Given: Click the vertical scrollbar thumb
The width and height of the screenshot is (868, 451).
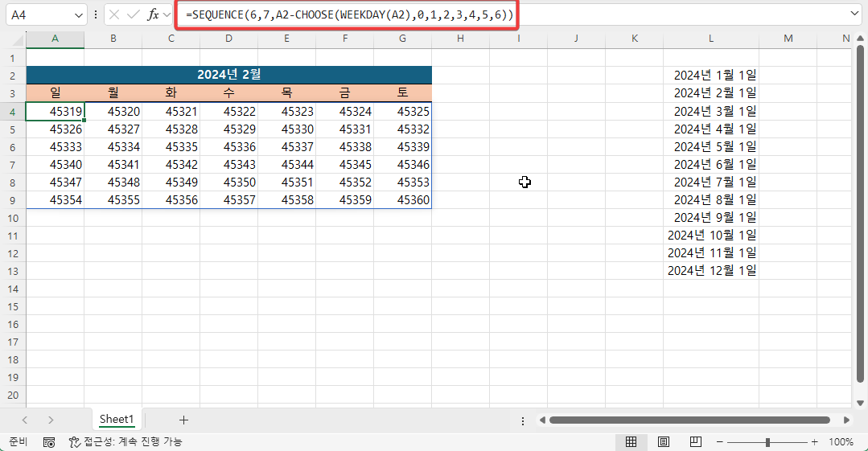Looking at the screenshot, I should [860, 213].
